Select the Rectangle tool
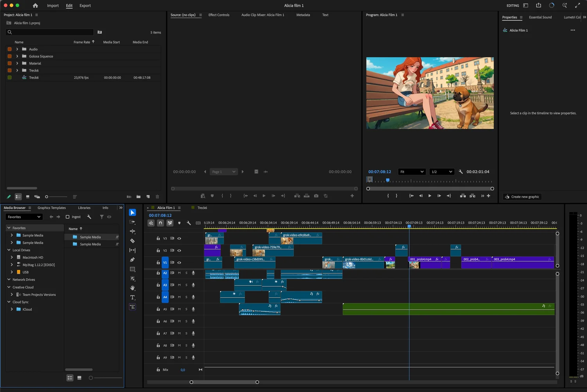The width and height of the screenshot is (587, 392). tap(132, 269)
